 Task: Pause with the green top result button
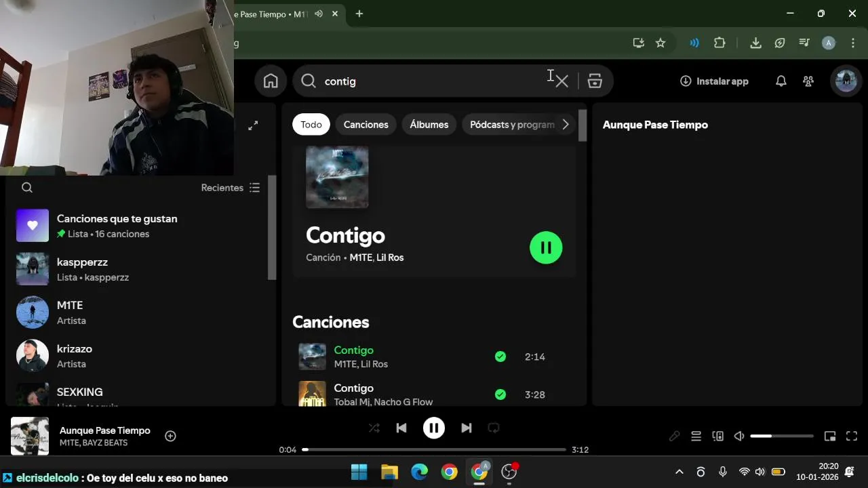(x=546, y=248)
